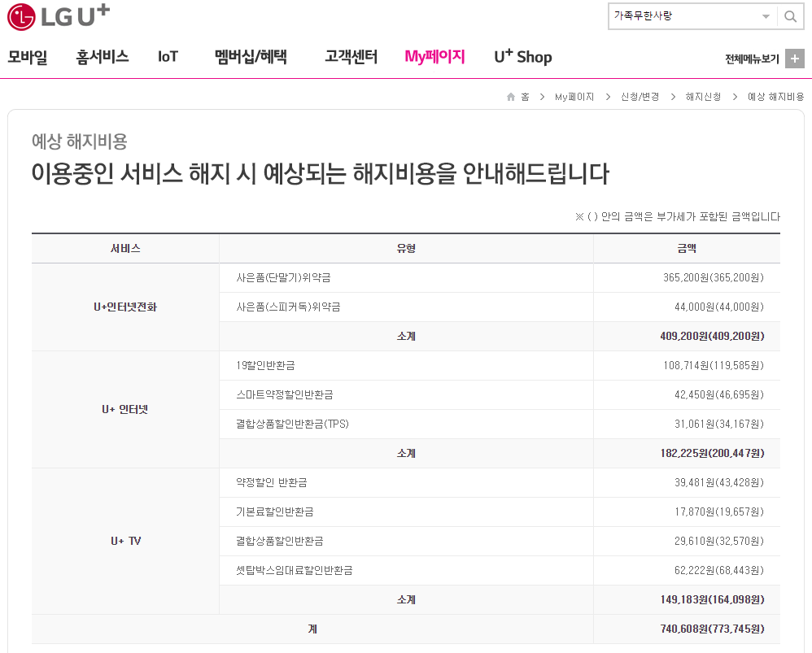Open the 홈서비스 menu
Viewport: 812px width, 653px height.
pyautogui.click(x=103, y=57)
